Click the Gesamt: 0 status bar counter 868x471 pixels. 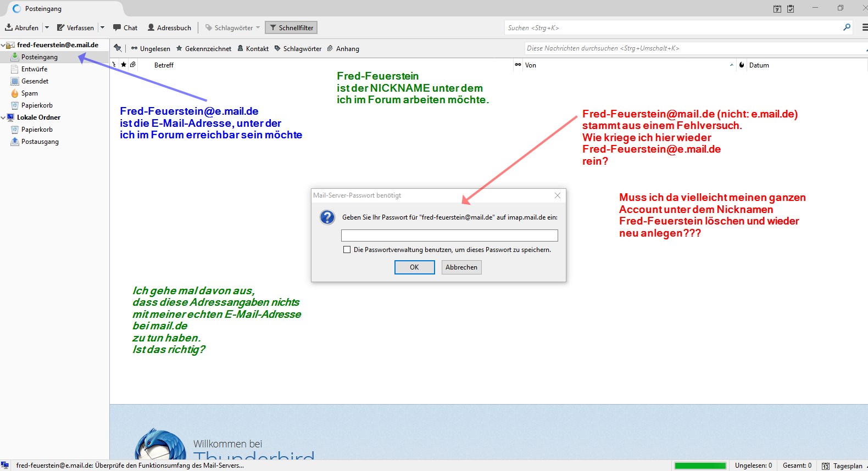coord(797,466)
